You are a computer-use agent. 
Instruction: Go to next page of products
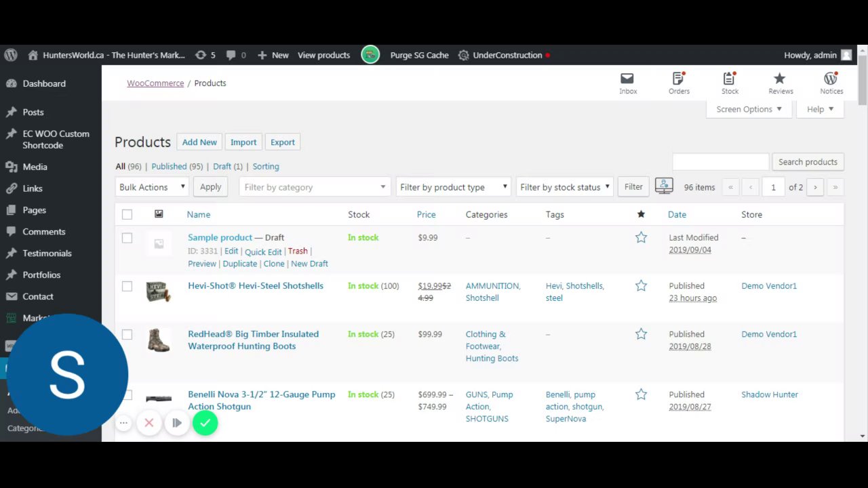(x=815, y=187)
